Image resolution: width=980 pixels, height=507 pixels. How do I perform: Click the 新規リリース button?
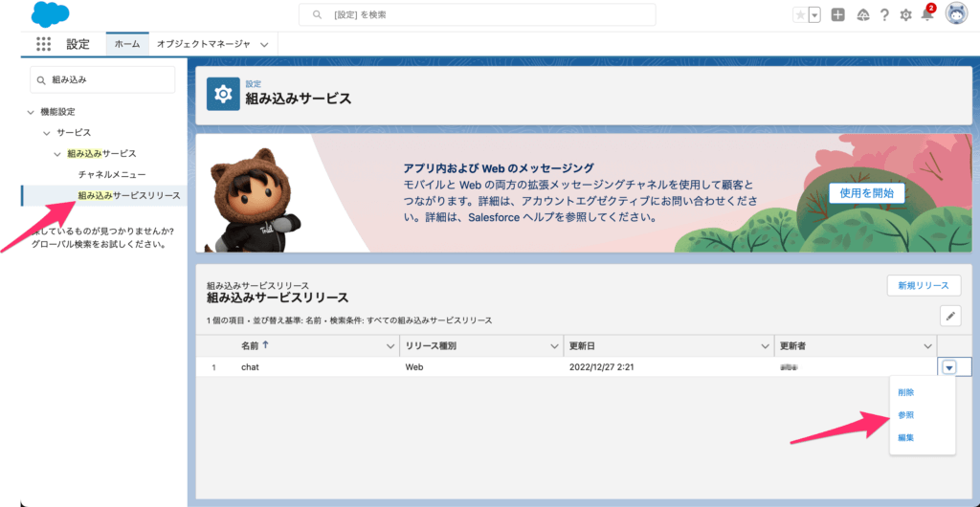click(924, 285)
